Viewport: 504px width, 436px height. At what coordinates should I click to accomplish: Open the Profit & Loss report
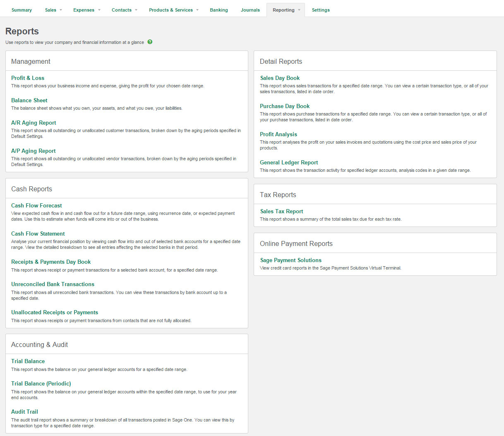point(28,78)
